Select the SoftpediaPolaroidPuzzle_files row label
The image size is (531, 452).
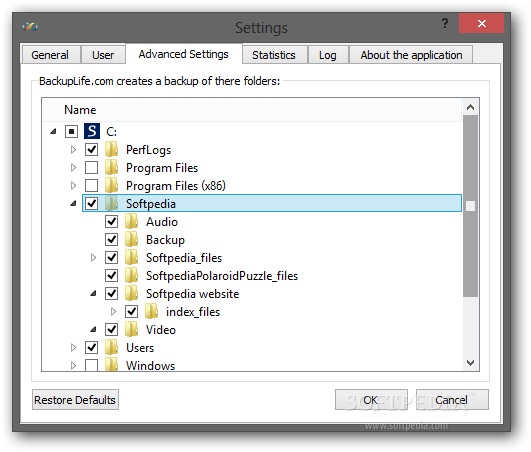(x=222, y=276)
